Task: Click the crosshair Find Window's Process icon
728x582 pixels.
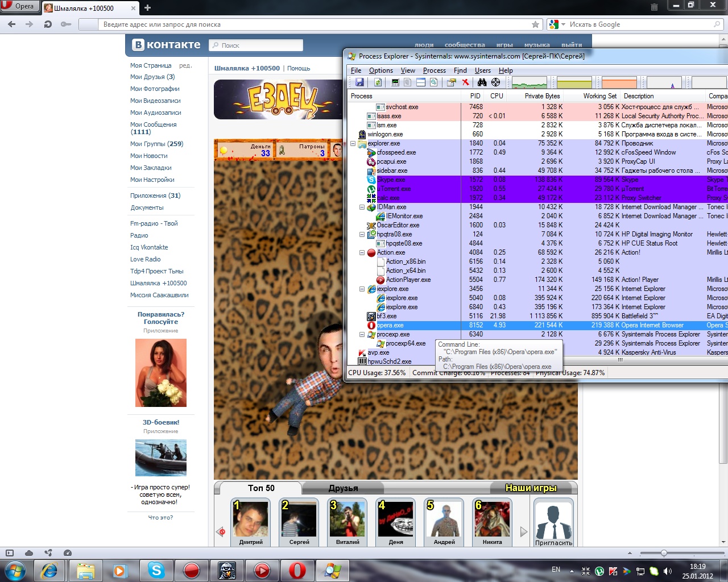Action: 495,83
